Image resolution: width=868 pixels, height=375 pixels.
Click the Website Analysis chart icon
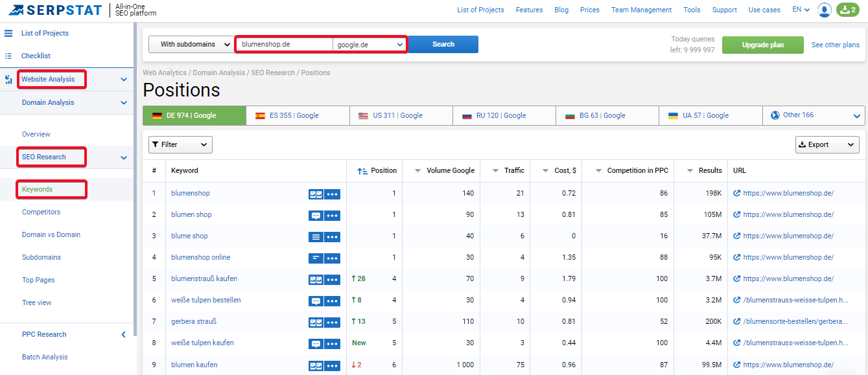pos(8,80)
